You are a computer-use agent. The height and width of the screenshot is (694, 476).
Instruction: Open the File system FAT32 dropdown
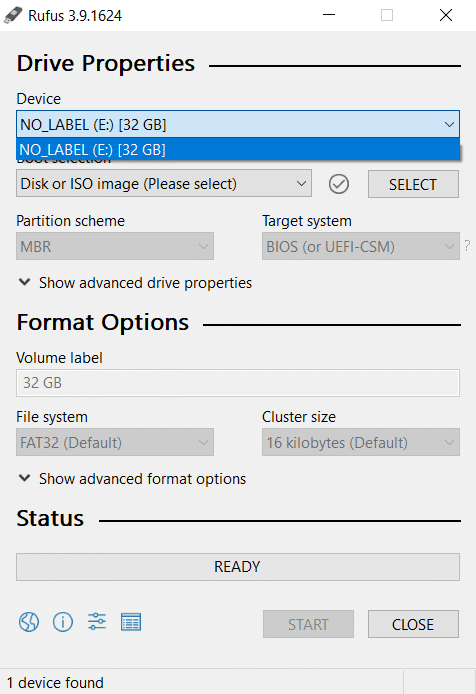(x=115, y=442)
